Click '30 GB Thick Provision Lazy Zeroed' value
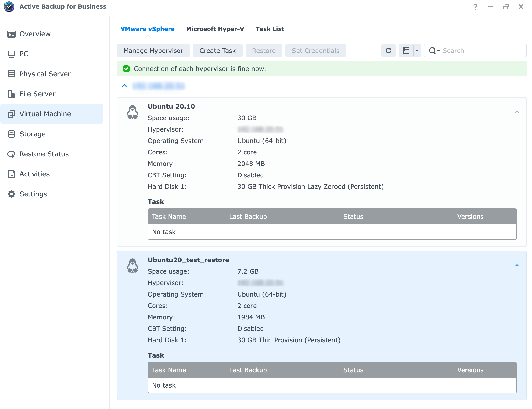The width and height of the screenshot is (532, 409). click(310, 186)
